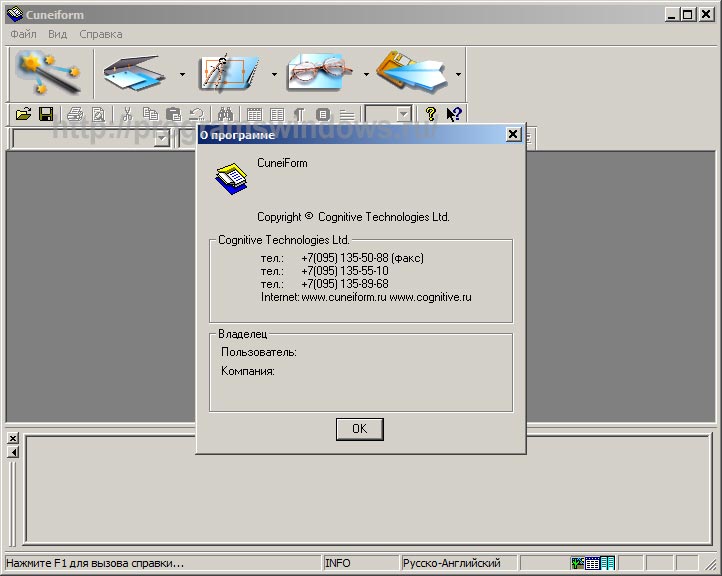Open the dropdown arrow beside save-result icon
Screen dimensions: 722x576
(x=458, y=74)
